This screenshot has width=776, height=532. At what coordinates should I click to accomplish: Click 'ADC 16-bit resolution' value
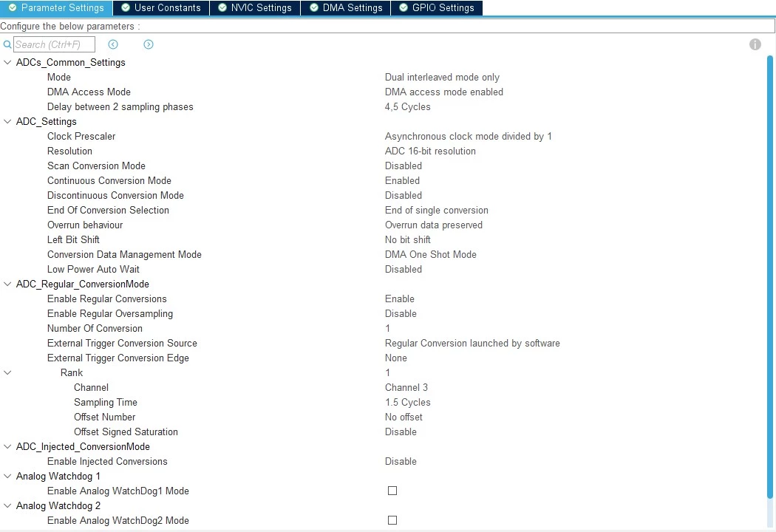click(430, 151)
